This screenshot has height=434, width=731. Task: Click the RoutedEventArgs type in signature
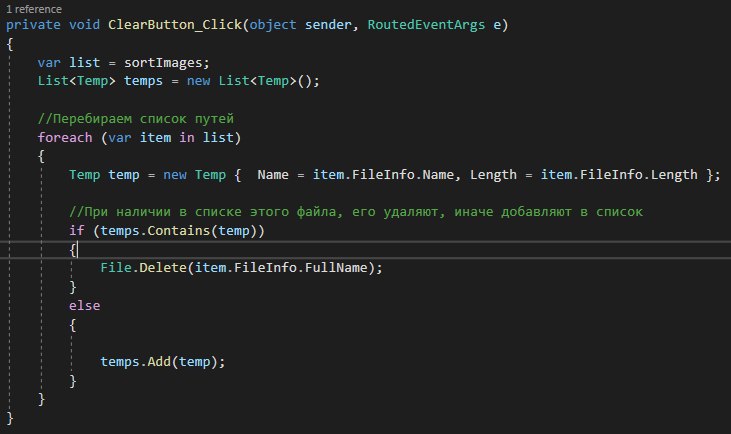(x=426, y=25)
